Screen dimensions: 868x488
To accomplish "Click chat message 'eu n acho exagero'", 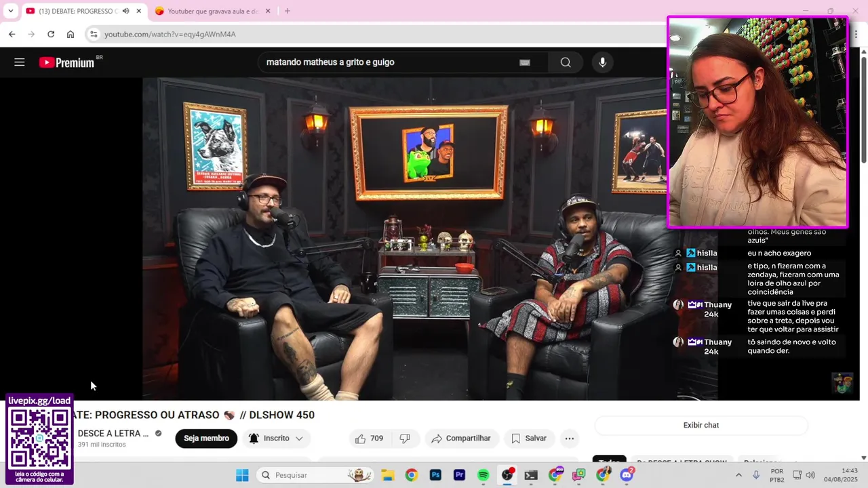I will coord(779,253).
